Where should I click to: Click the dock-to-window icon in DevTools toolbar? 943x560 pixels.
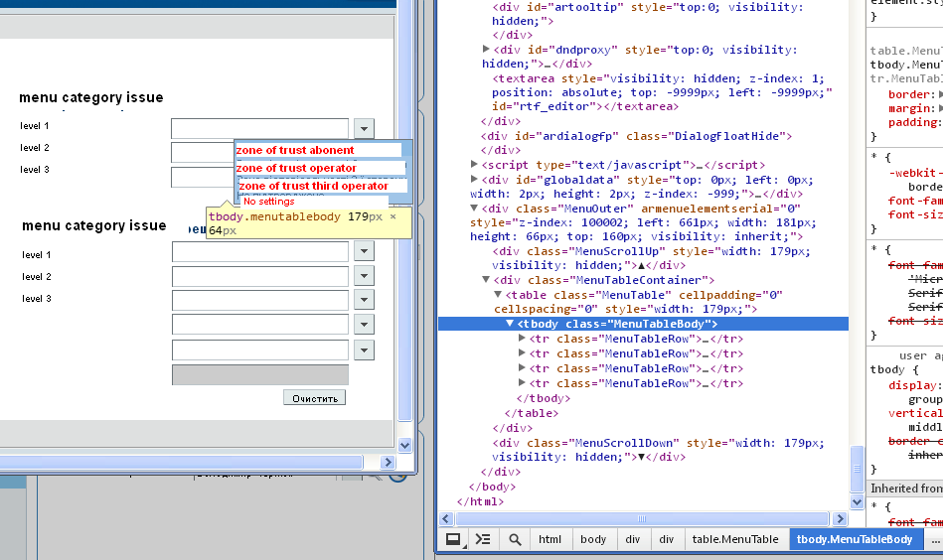pyautogui.click(x=453, y=539)
